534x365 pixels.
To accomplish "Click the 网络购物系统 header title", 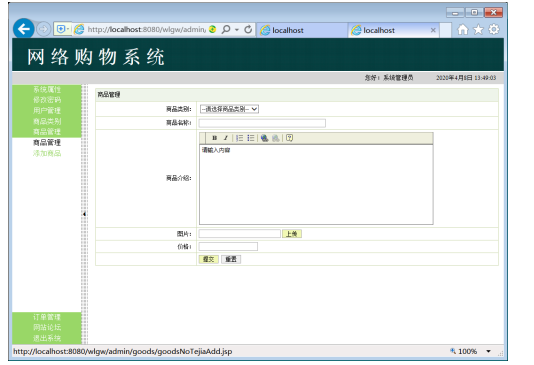I will click(x=96, y=57).
